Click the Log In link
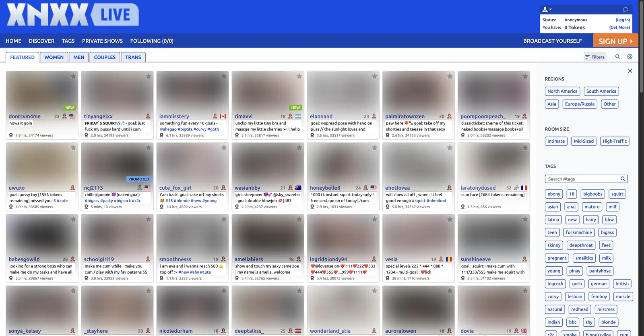644x336 pixels. click(623, 20)
